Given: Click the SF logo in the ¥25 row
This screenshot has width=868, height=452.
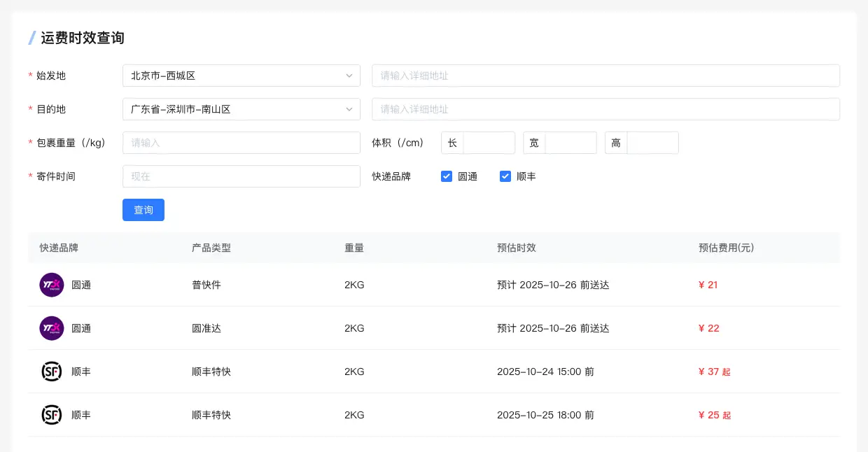Looking at the screenshot, I should point(52,415).
